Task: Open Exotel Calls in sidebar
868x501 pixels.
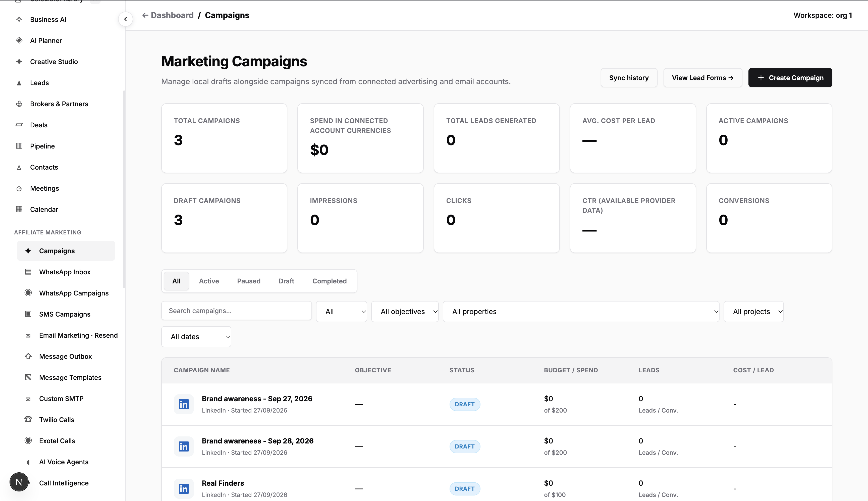Action: [x=66, y=441]
